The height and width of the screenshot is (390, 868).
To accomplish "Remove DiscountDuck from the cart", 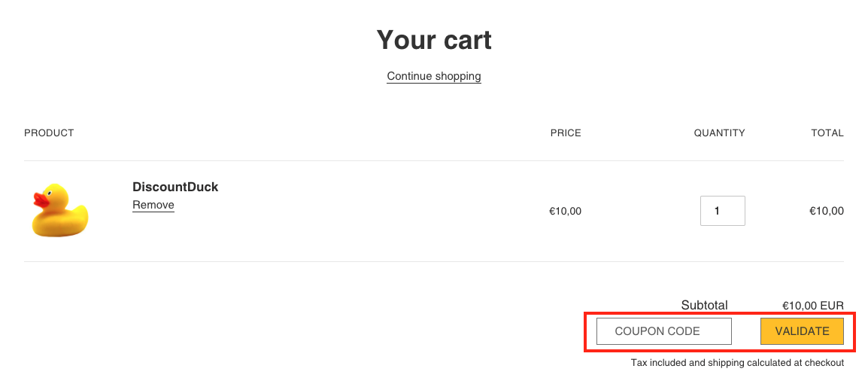I will (x=153, y=205).
